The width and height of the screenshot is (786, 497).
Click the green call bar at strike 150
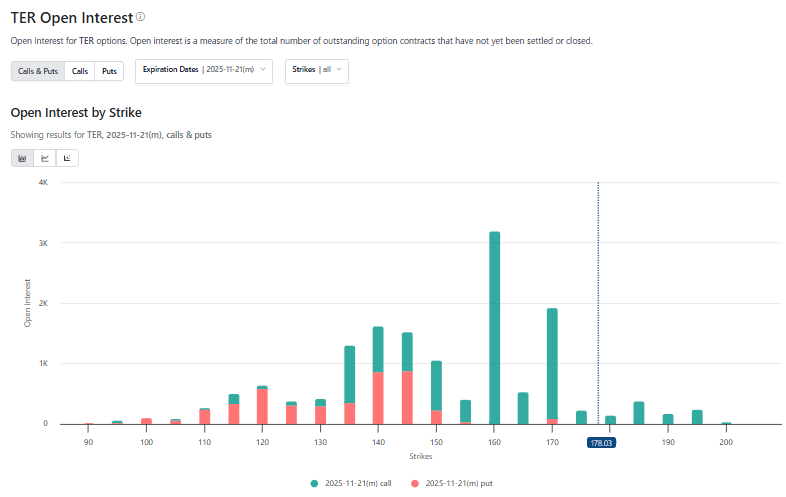436,385
